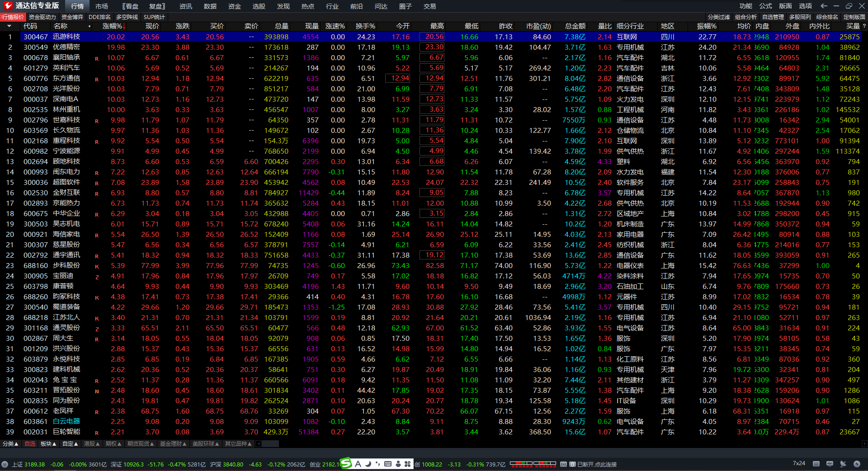Select the 白云电器 stock row

click(x=431, y=421)
